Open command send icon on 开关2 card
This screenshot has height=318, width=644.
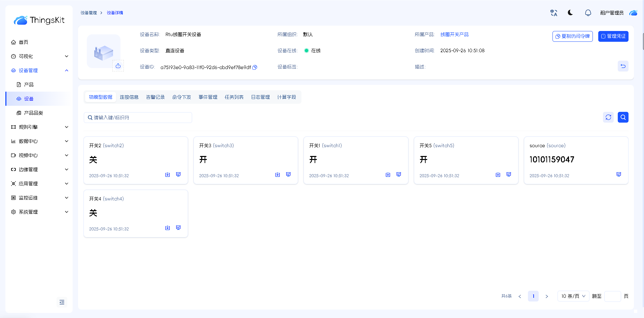(168, 174)
